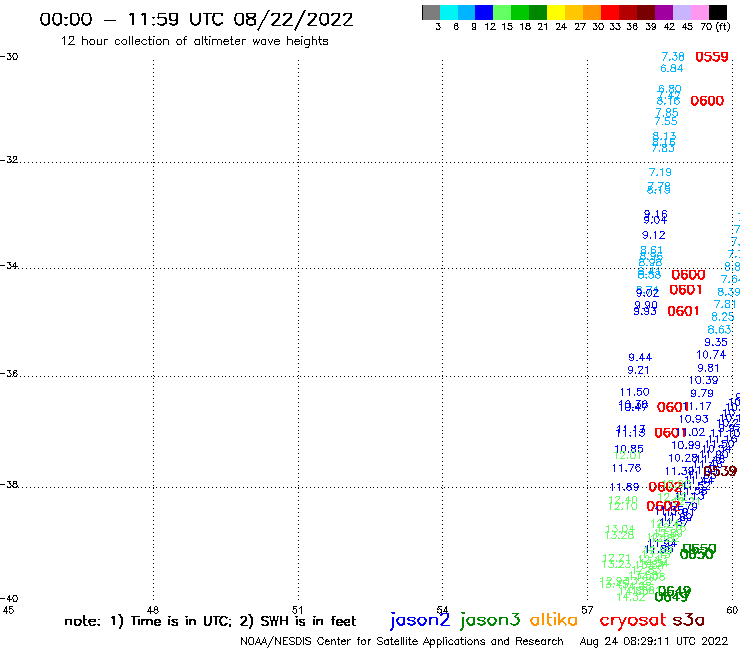Click the wave height value '8.25'
Screen dimensions: 740x650
click(x=723, y=317)
